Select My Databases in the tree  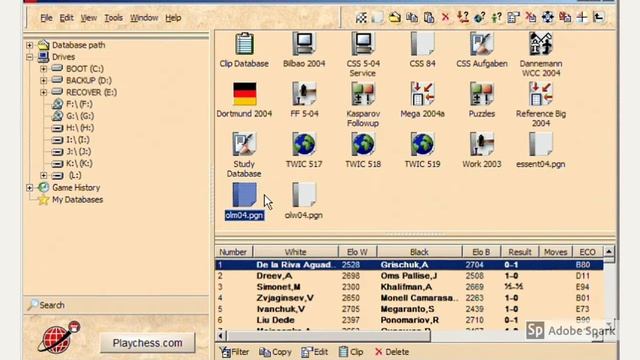point(77,200)
